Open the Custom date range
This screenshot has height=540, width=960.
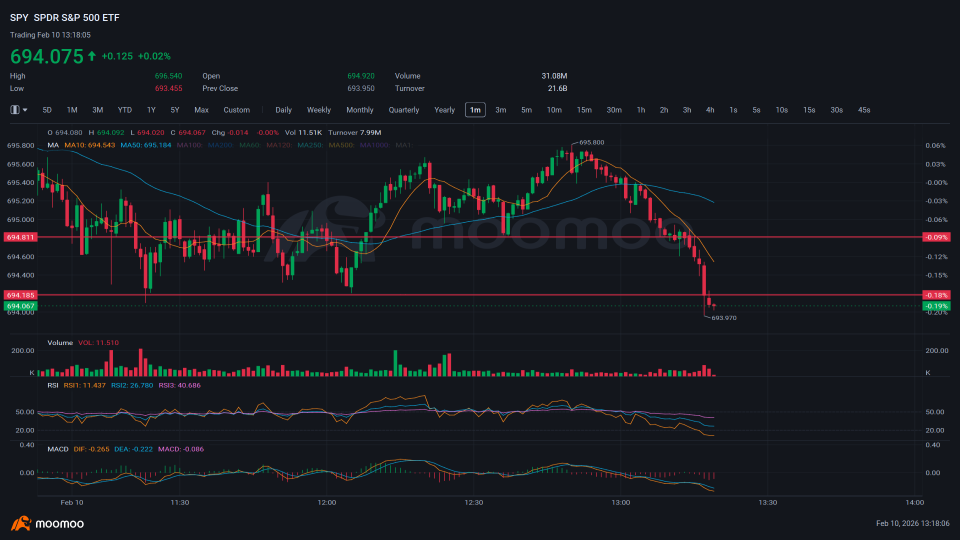click(236, 110)
